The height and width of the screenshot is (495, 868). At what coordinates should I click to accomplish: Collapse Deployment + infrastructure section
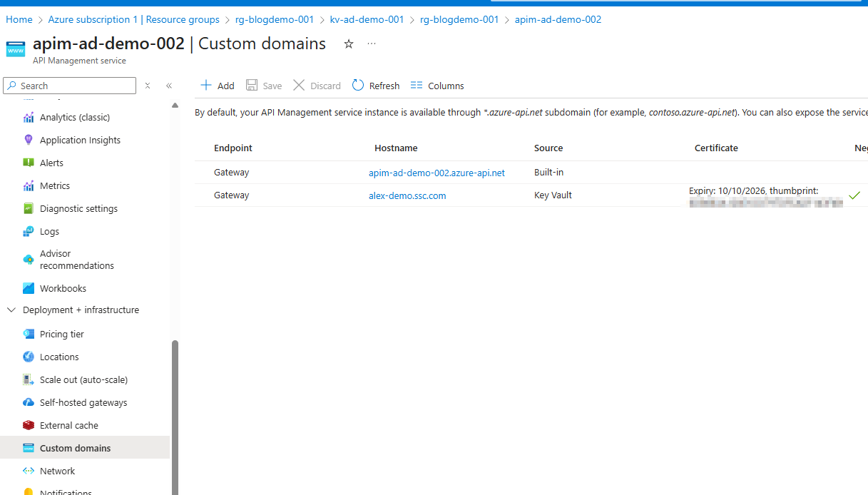tap(11, 310)
